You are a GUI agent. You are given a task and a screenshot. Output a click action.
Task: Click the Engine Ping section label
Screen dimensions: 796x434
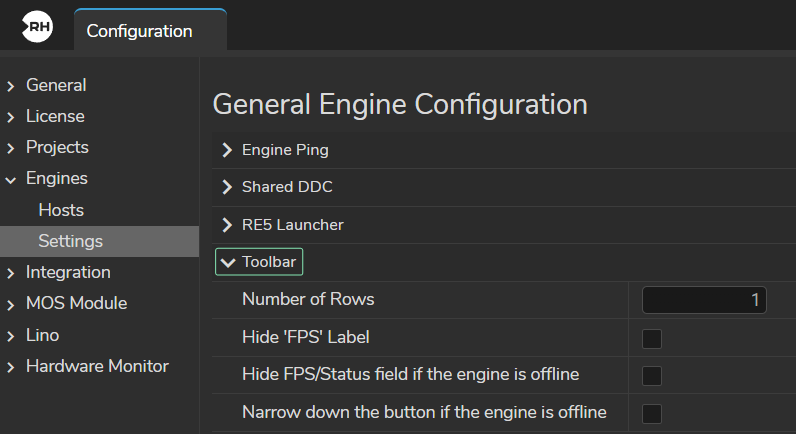click(x=285, y=150)
